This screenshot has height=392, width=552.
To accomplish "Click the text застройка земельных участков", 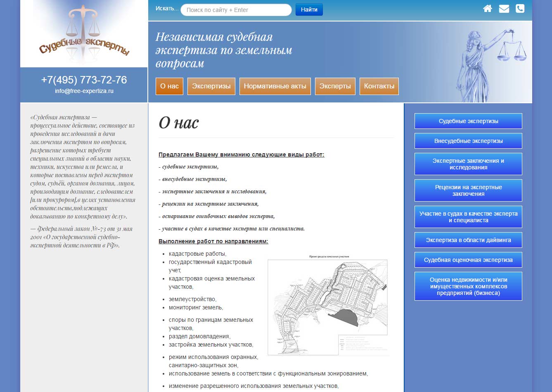I will click(211, 344).
